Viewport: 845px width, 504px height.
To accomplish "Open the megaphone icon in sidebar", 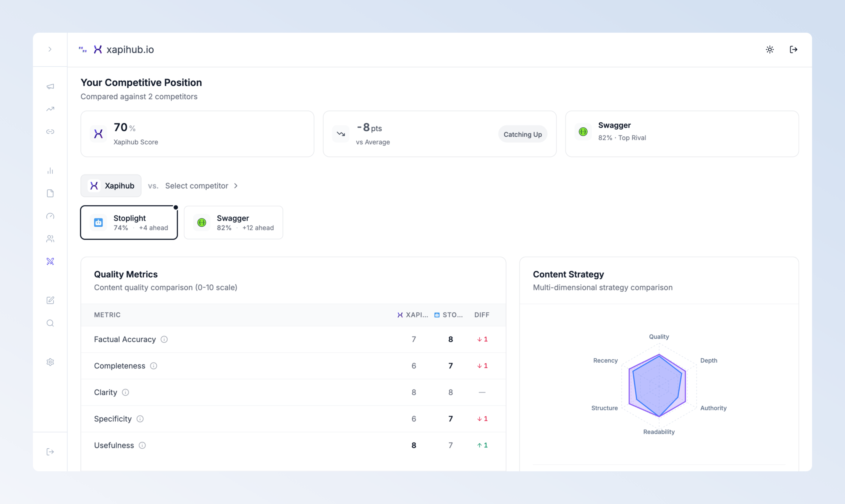I will pyautogui.click(x=50, y=86).
